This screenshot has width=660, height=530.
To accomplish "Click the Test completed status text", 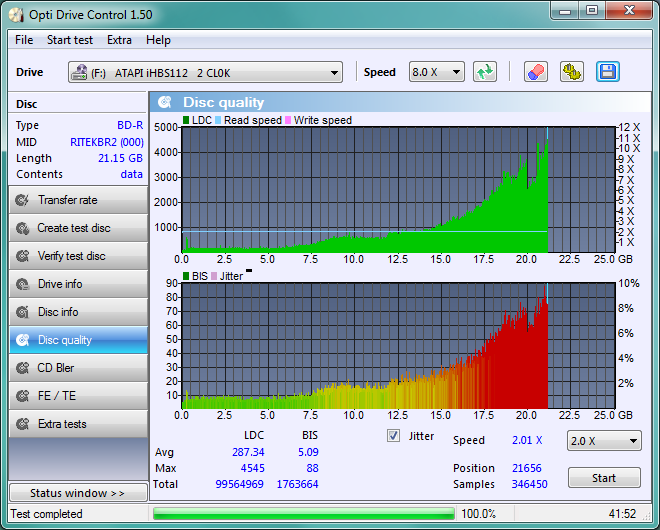I will 46,514.
